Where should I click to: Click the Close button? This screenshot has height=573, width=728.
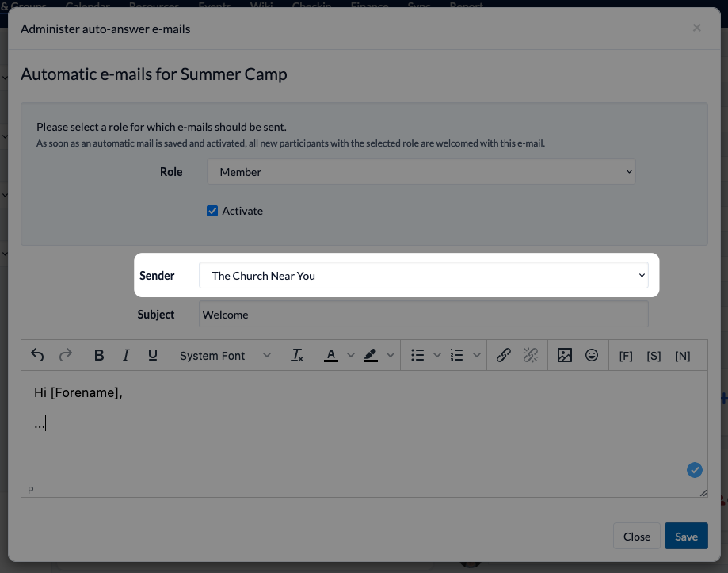(x=637, y=536)
